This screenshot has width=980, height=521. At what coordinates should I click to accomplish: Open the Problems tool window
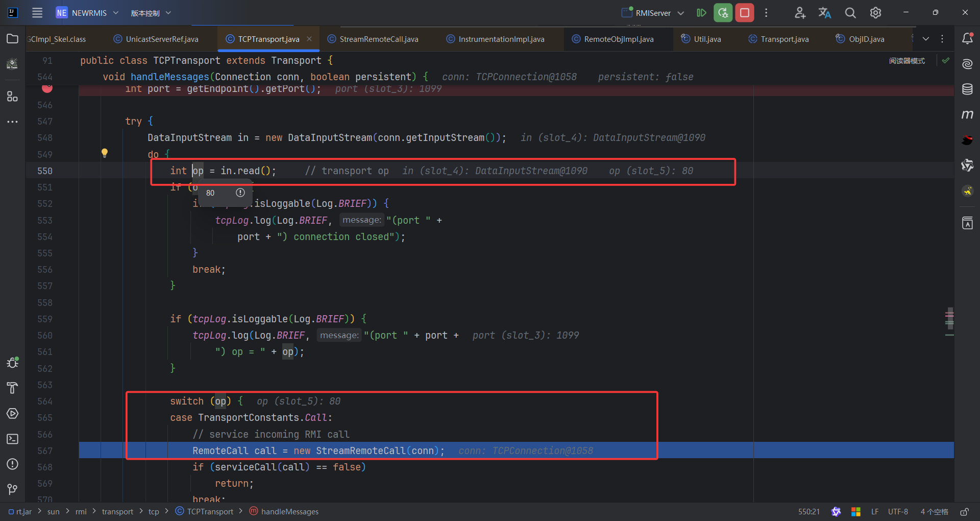click(12, 464)
